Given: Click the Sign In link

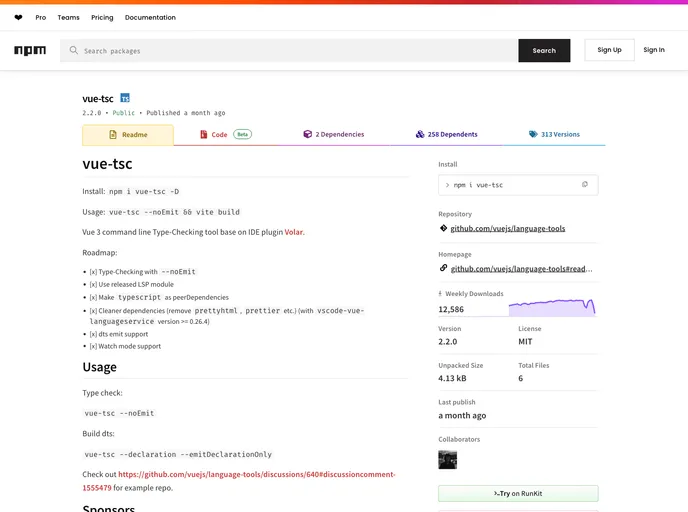Looking at the screenshot, I should pos(654,50).
